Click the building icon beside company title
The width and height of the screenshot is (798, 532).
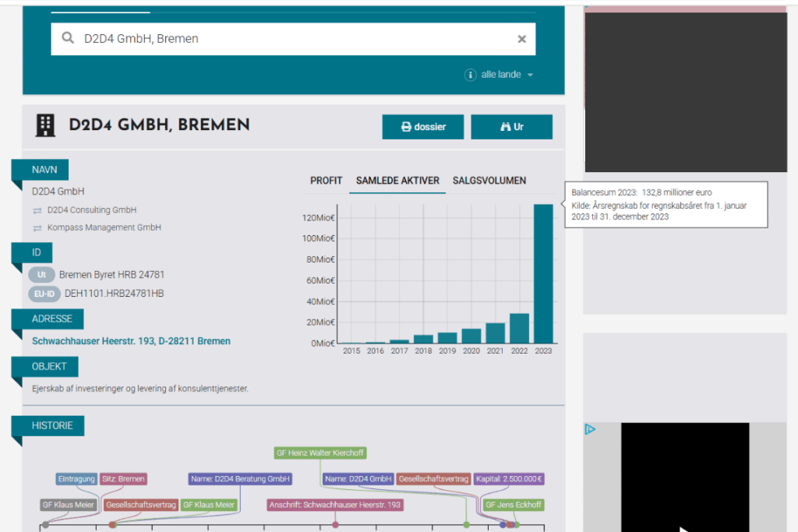click(x=47, y=125)
